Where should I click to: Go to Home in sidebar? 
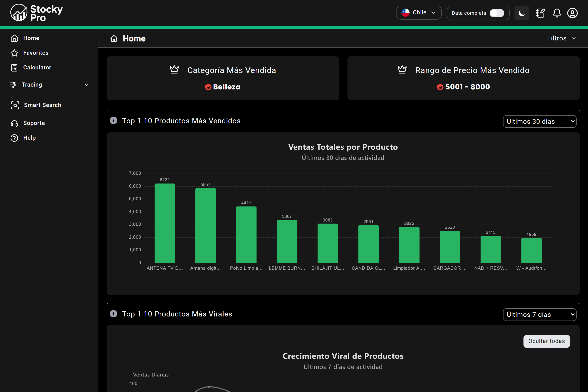point(31,38)
